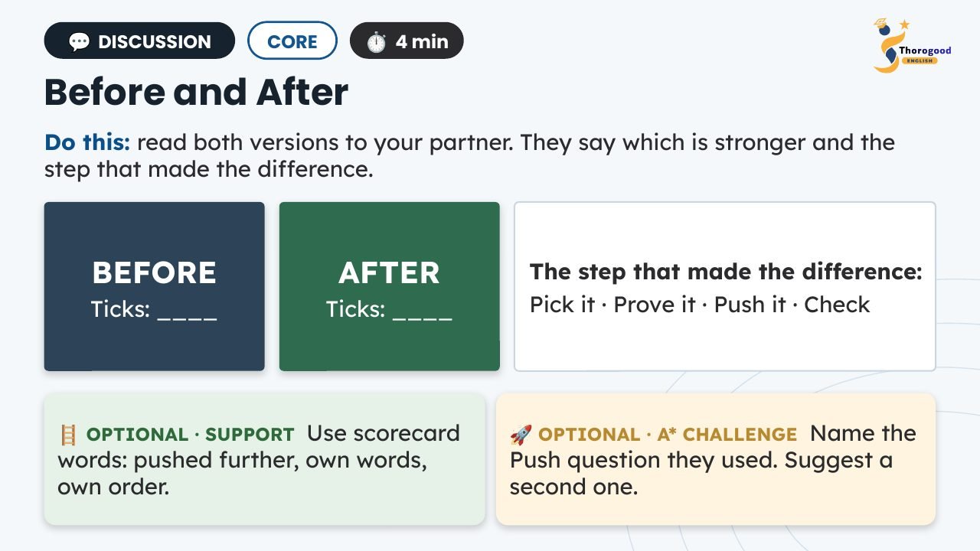Choose the 'Pick it' step
The image size is (980, 551).
[x=562, y=305]
